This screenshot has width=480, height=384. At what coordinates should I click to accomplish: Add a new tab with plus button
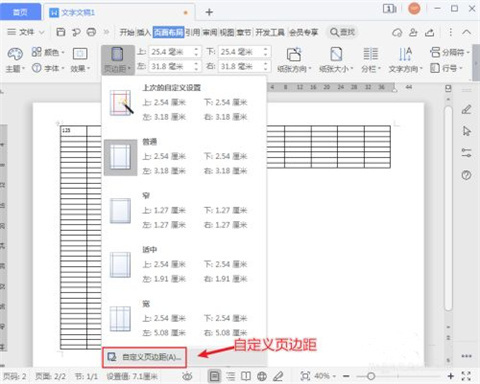tap(209, 12)
